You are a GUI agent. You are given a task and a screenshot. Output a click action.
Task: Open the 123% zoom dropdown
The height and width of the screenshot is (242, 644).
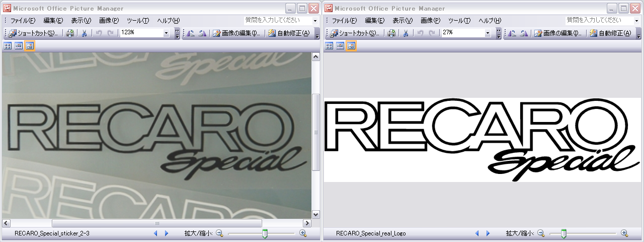coord(167,33)
